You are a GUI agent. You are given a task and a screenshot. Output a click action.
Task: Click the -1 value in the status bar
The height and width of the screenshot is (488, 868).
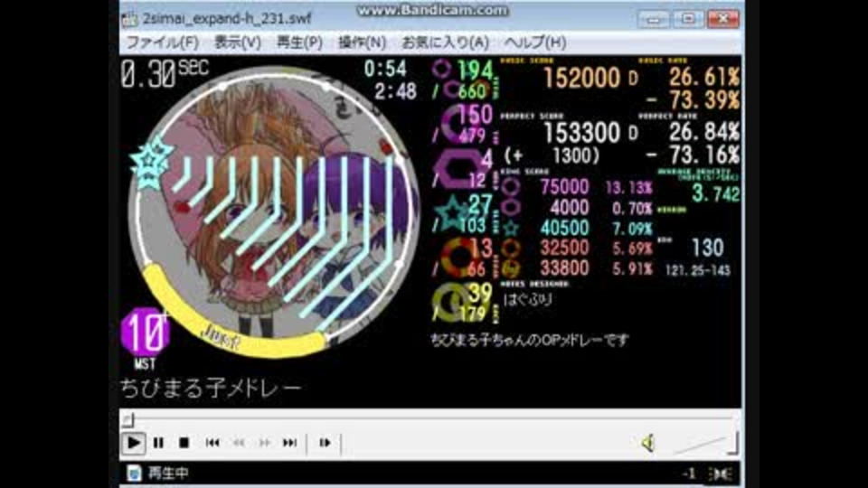point(689,474)
